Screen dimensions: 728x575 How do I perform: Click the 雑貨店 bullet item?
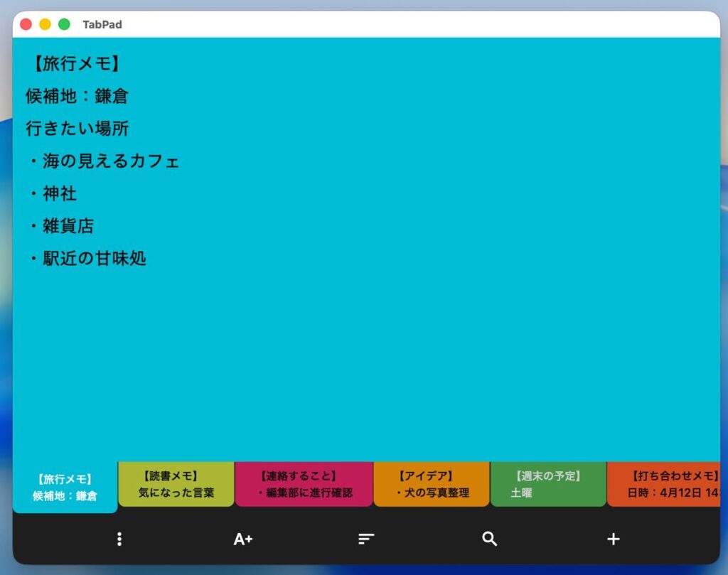click(x=68, y=226)
